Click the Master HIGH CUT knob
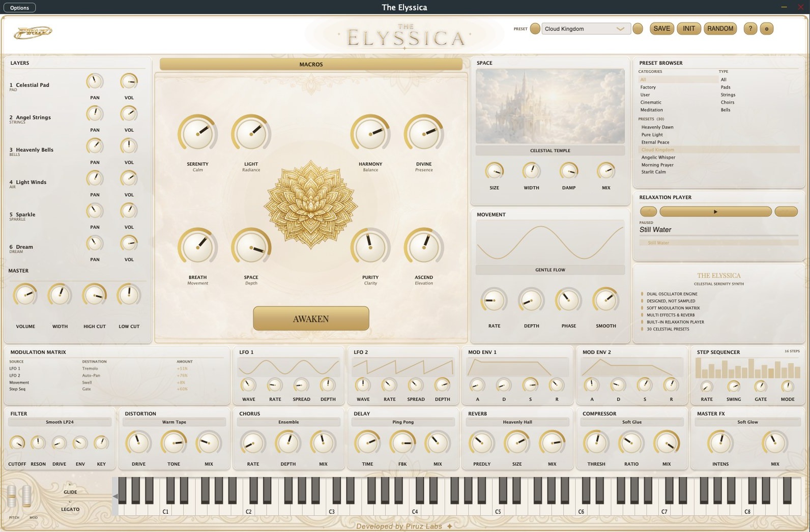Screen dimensions: 810x532 point(94,295)
